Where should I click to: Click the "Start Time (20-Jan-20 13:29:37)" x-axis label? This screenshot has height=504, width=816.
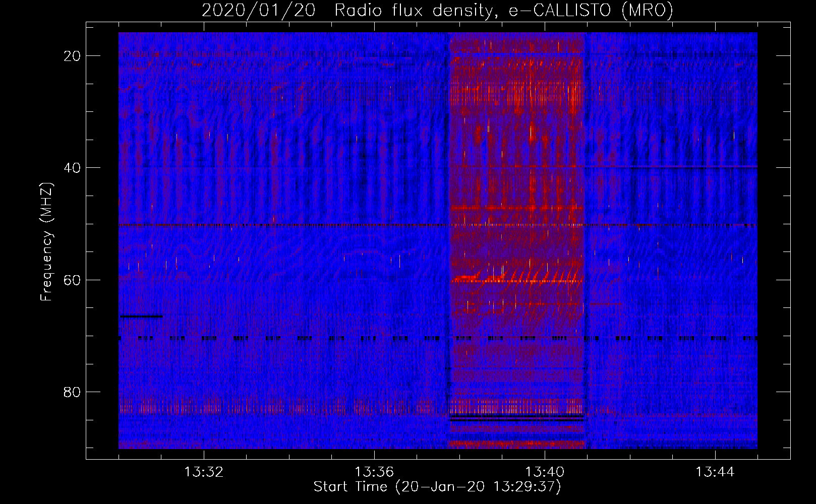point(437,487)
